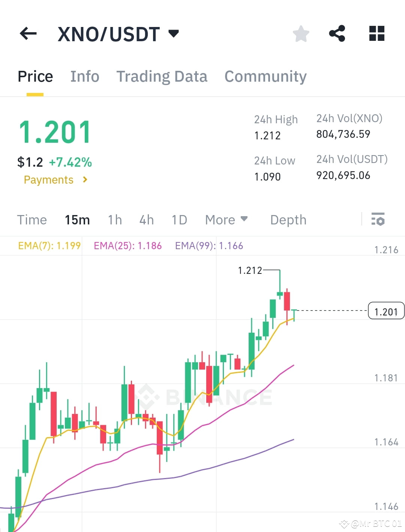Select the 1h timeframe
Screen dimensions: 405x532
pos(115,220)
